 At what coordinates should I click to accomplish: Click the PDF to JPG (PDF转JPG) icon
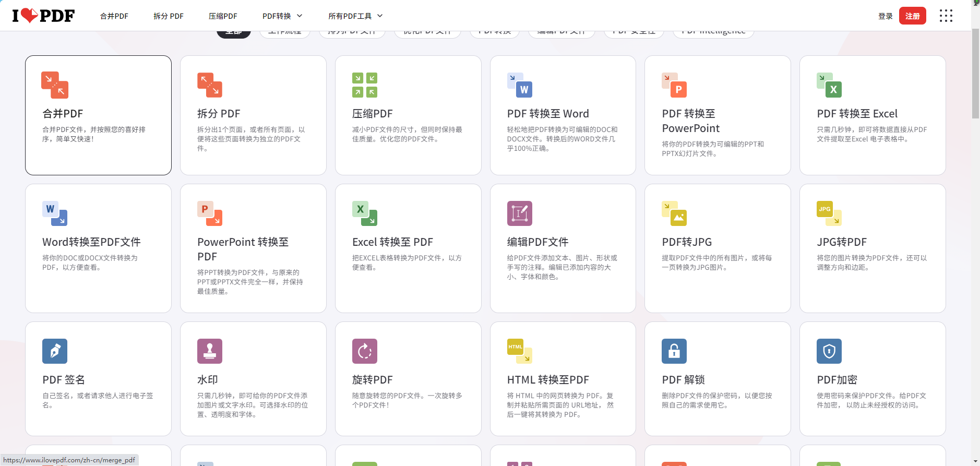click(674, 213)
